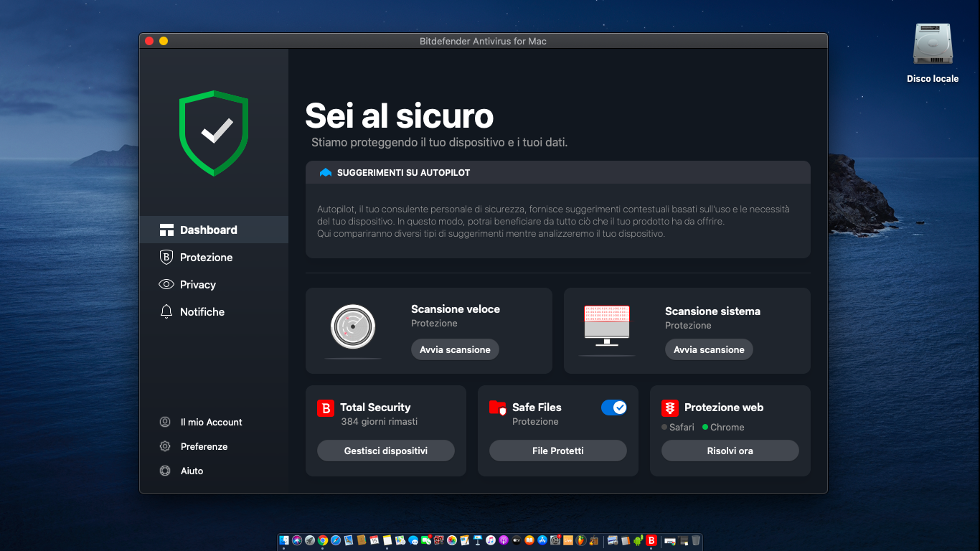The width and height of the screenshot is (980, 551).
Task: Open the Notifiche section
Action: [214, 311]
